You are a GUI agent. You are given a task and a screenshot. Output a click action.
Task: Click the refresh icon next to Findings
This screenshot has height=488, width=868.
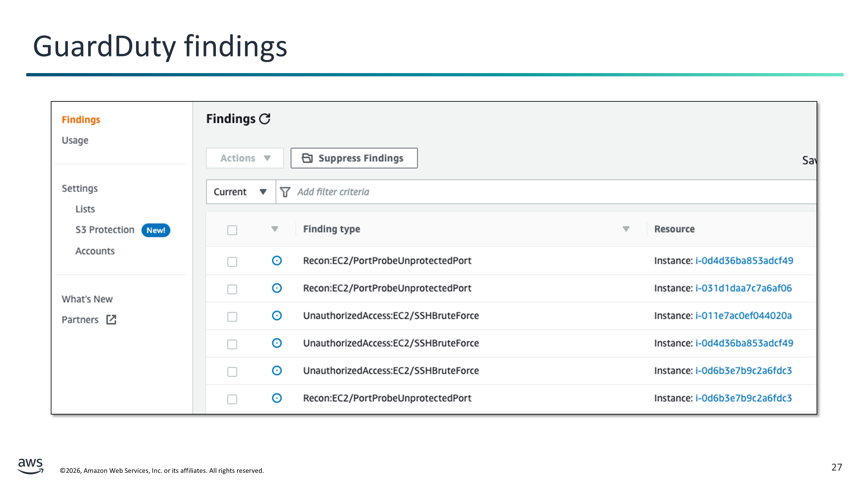(265, 119)
